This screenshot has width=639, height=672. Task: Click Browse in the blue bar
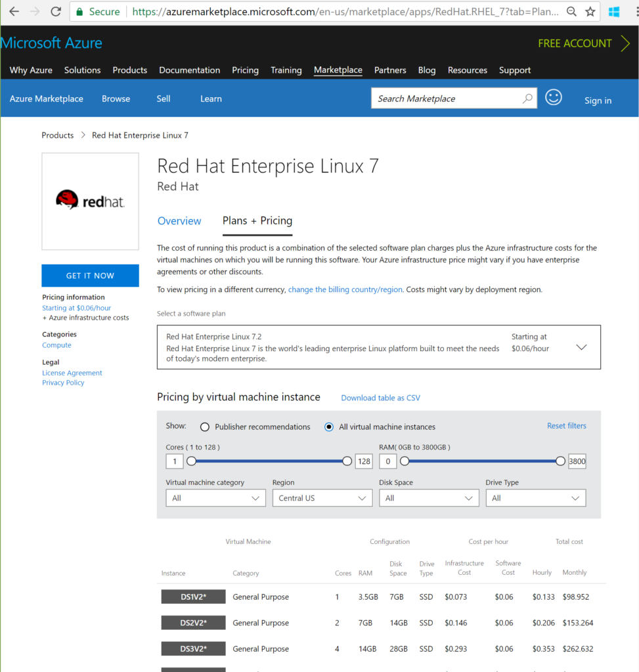point(116,98)
